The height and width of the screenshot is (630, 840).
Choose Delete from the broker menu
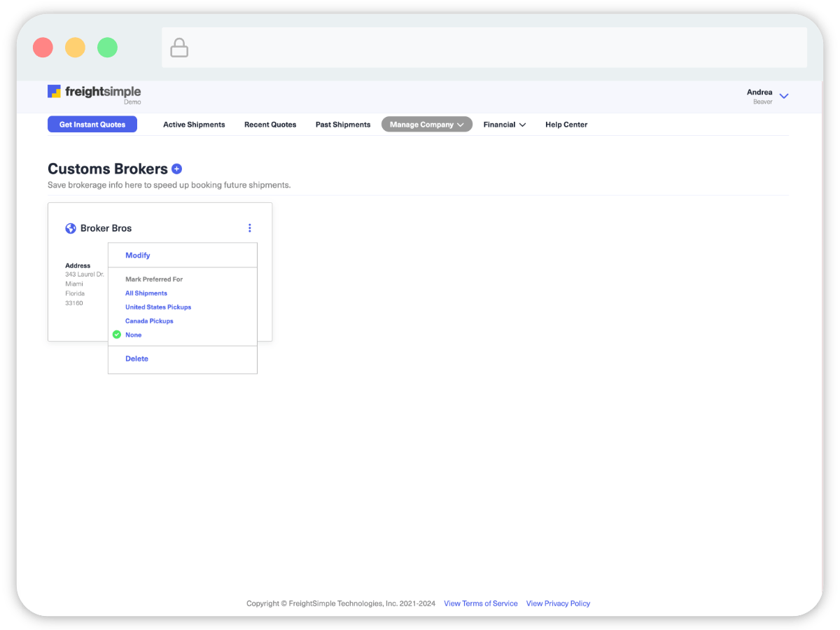click(136, 358)
